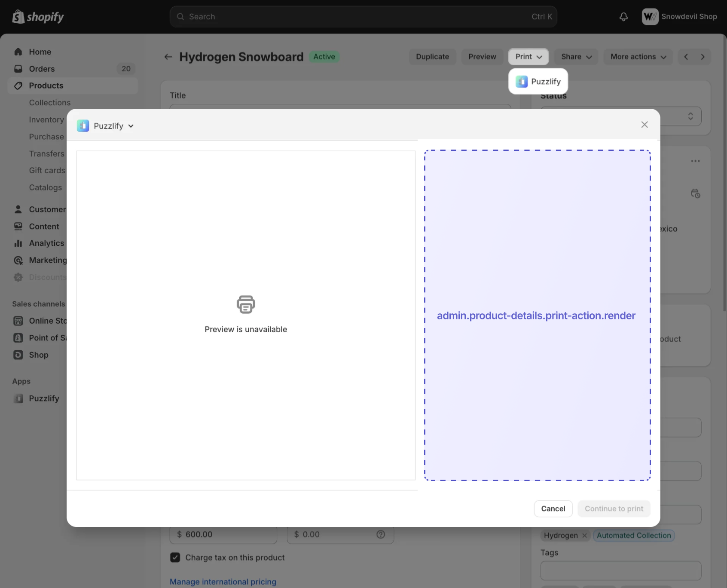The image size is (727, 588).
Task: Click the three-dots menu on right card
Action: point(695,161)
